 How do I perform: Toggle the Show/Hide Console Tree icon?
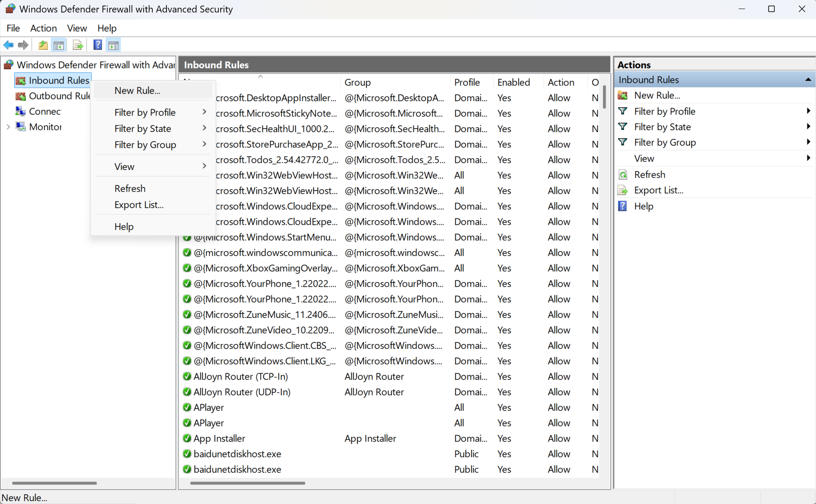[59, 45]
